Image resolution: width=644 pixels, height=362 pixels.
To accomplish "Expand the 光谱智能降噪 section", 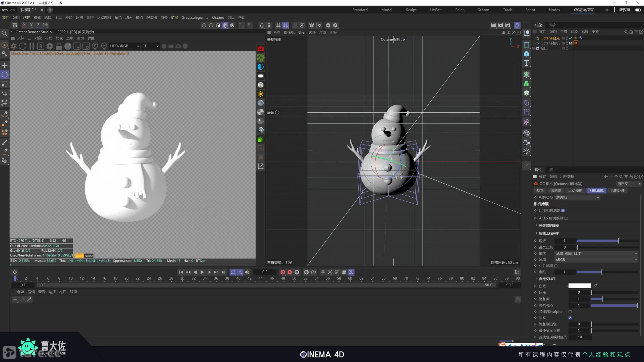I will pyautogui.click(x=536, y=225).
